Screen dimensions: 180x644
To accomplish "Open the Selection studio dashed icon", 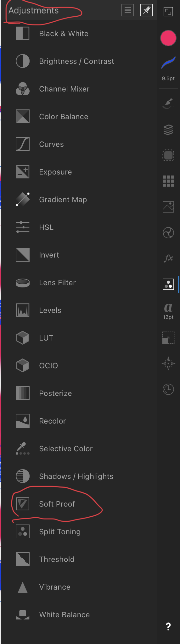I will (168, 155).
